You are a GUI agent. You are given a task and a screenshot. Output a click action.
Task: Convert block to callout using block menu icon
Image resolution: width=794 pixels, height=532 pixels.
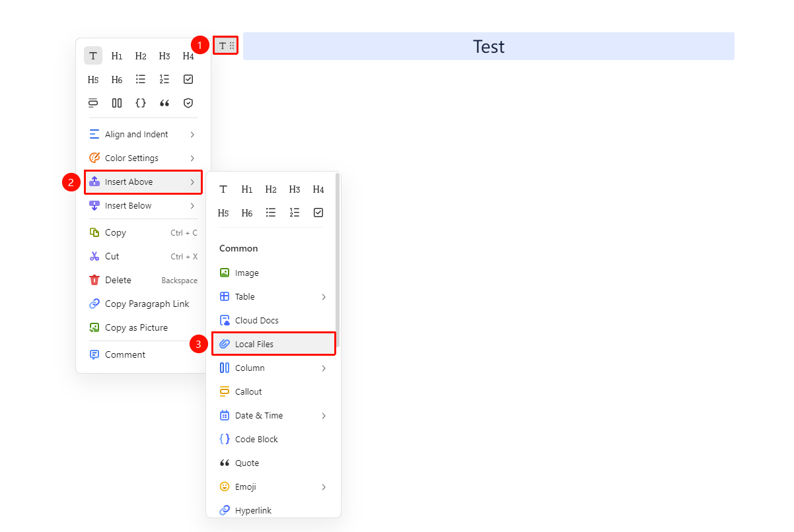point(93,103)
